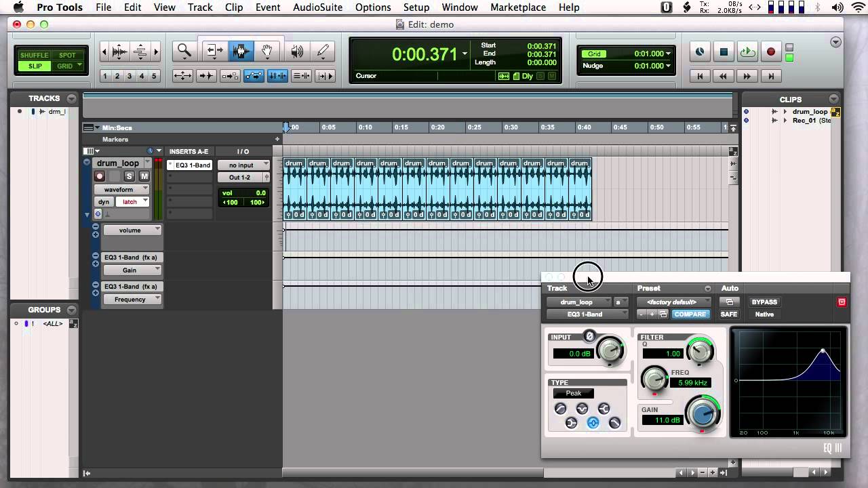The height and width of the screenshot is (488, 868).
Task: Toggle automation SAFE in plug-in
Action: click(x=729, y=314)
